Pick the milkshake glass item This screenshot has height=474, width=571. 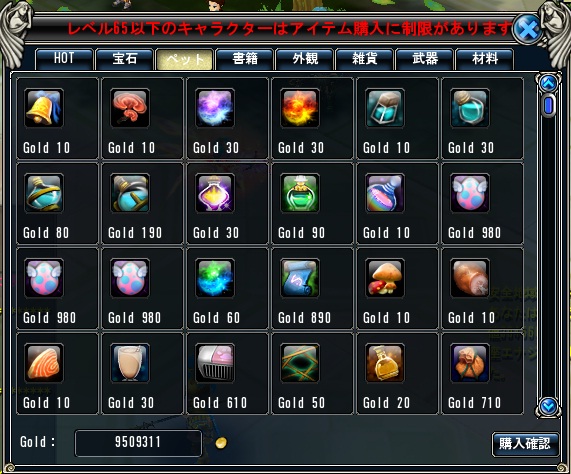pyautogui.click(x=129, y=363)
